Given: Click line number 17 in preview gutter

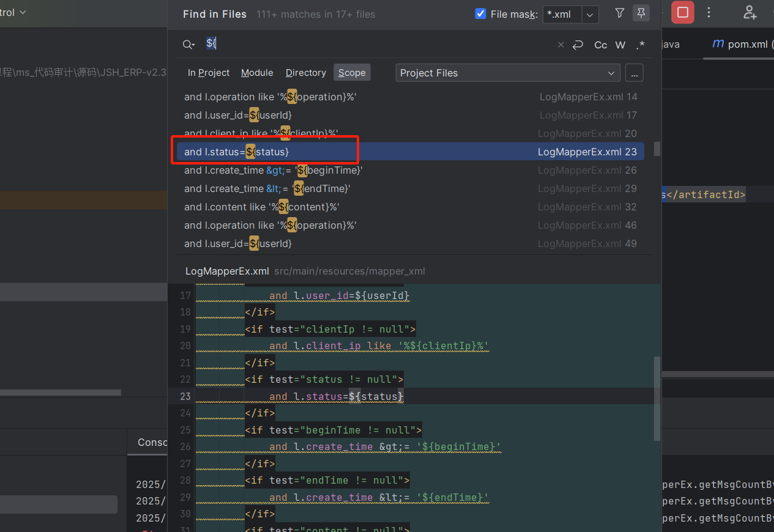Looking at the screenshot, I should 185,296.
